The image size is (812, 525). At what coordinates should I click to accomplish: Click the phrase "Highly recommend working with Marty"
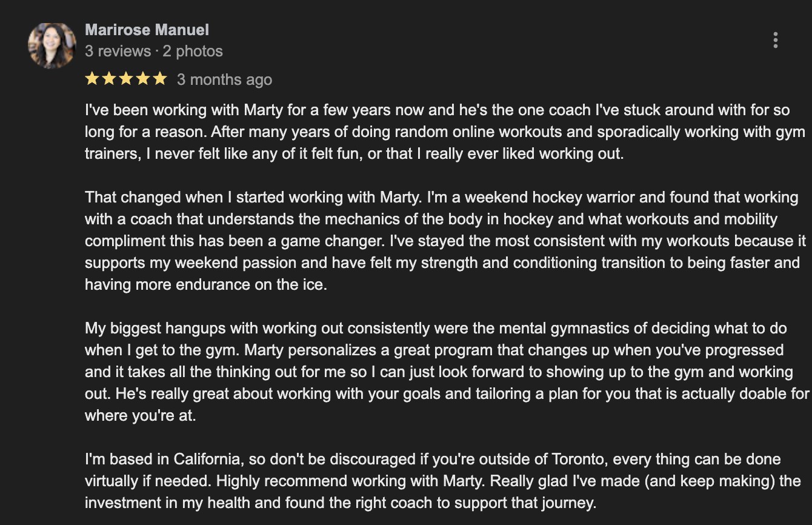[350, 481]
